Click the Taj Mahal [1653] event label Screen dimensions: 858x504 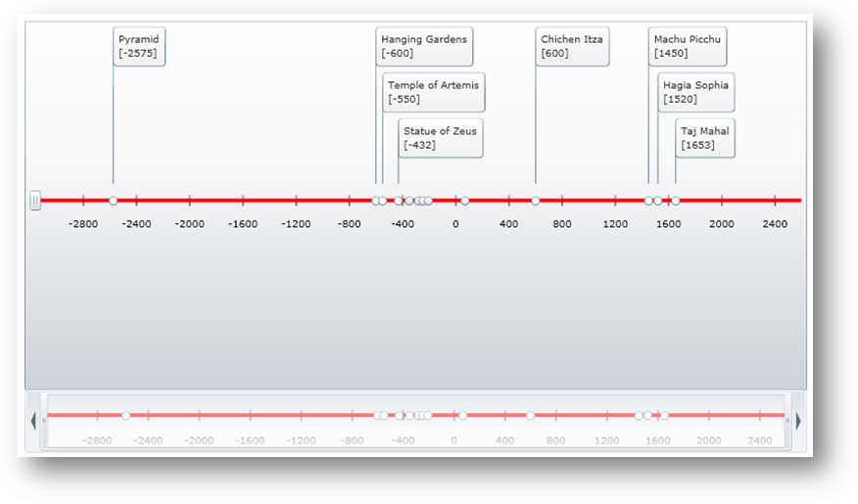pyautogui.click(x=705, y=138)
